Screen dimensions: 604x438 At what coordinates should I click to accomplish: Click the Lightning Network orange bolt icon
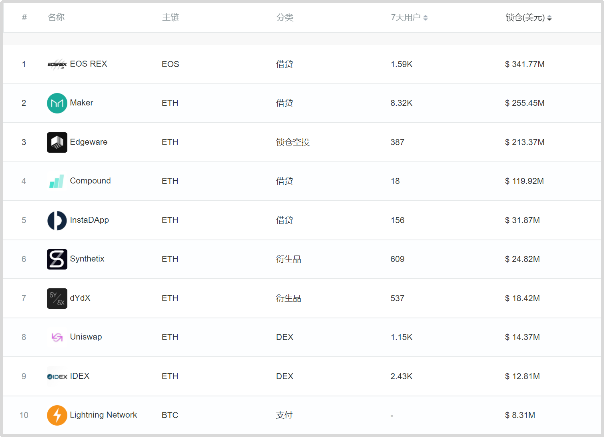[57, 415]
